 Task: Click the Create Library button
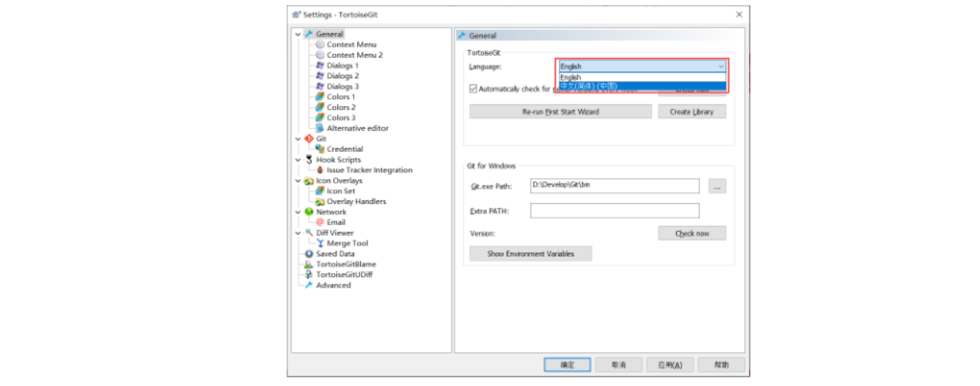[x=692, y=112]
